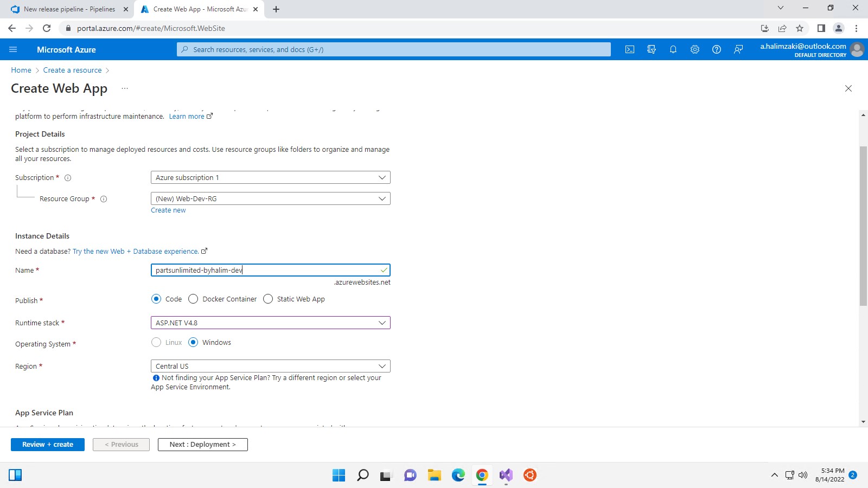Open Directories and subscriptions filter icon
The image size is (868, 488).
[x=652, y=49]
